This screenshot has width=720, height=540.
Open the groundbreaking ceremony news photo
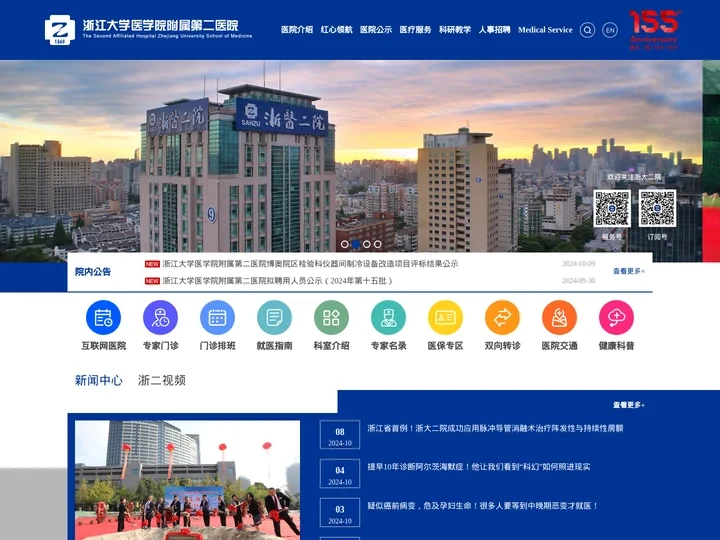(187, 480)
